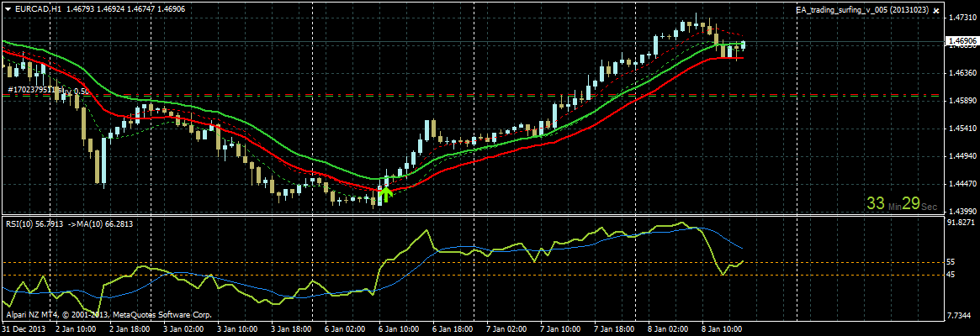980x336 pixels.
Task: Click the 7 Jan 10:00 time axis label
Action: (560, 328)
